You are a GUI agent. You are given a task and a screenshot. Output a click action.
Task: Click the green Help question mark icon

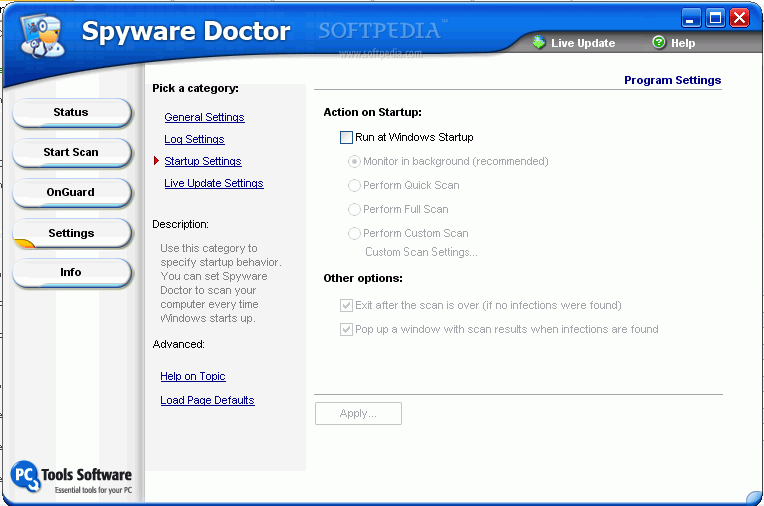[x=658, y=42]
